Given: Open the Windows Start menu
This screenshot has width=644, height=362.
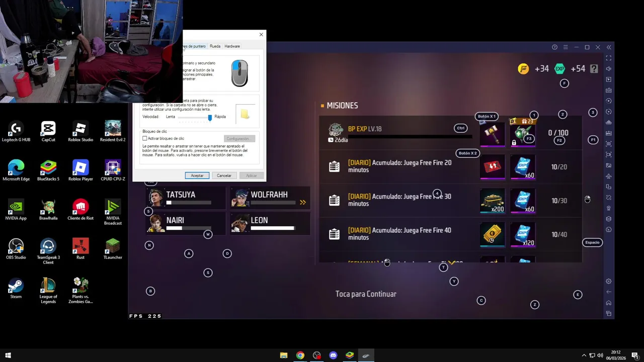Looking at the screenshot, I should [x=8, y=355].
